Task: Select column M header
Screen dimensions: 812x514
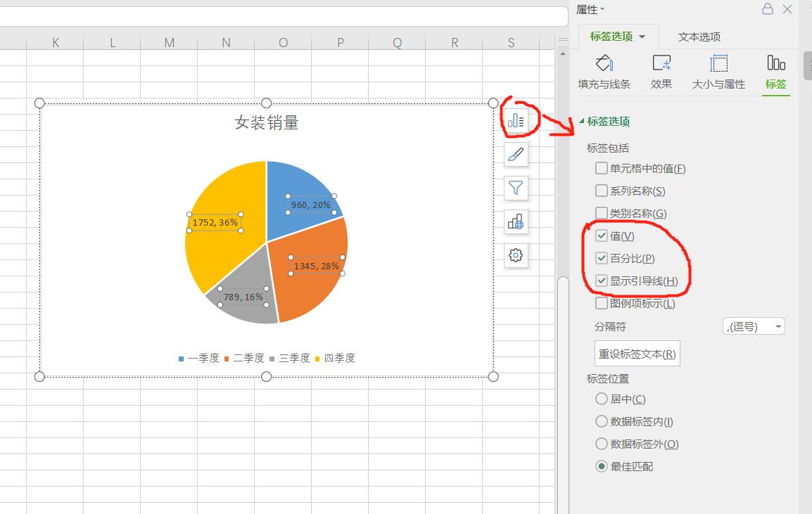Action: [x=170, y=42]
